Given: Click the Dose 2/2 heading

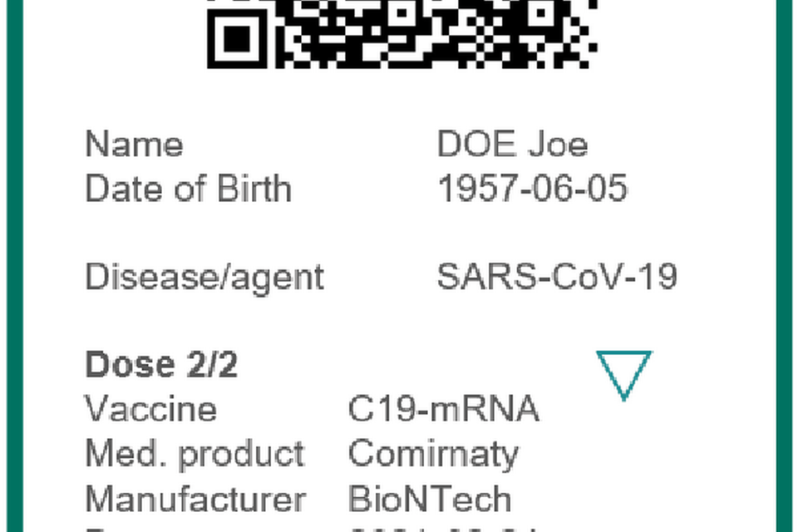Looking at the screenshot, I should click(x=161, y=365).
